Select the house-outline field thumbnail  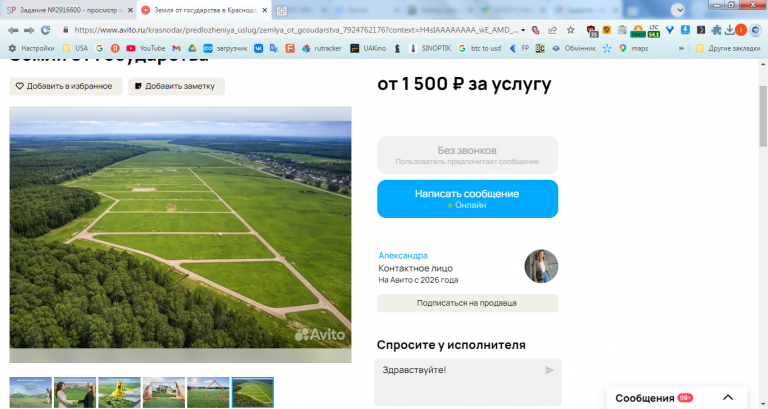click(x=208, y=392)
